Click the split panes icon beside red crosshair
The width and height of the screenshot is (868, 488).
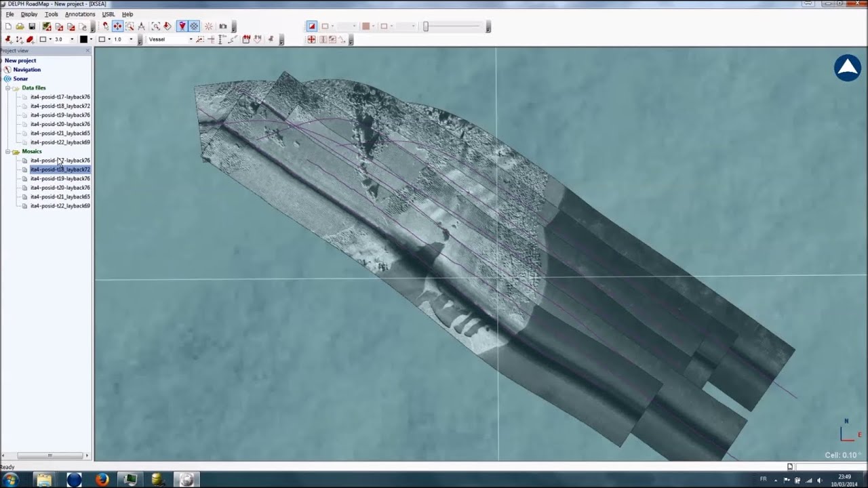pos(323,39)
